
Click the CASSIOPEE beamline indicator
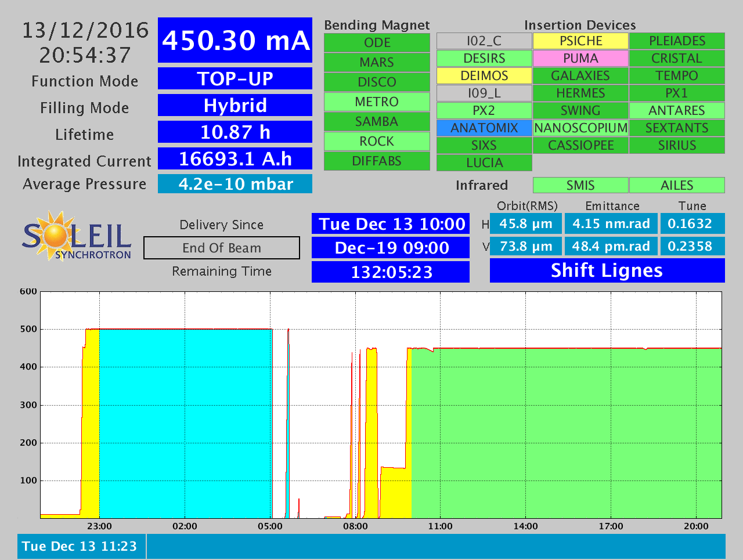point(580,145)
